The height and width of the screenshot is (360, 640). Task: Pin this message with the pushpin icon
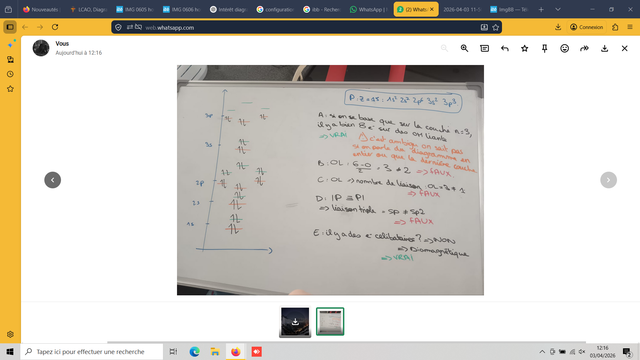[544, 48]
